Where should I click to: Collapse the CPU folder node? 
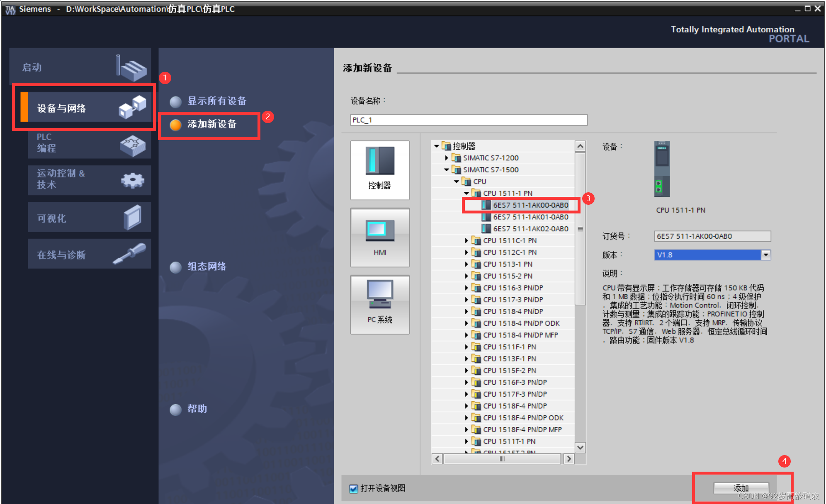(x=457, y=182)
